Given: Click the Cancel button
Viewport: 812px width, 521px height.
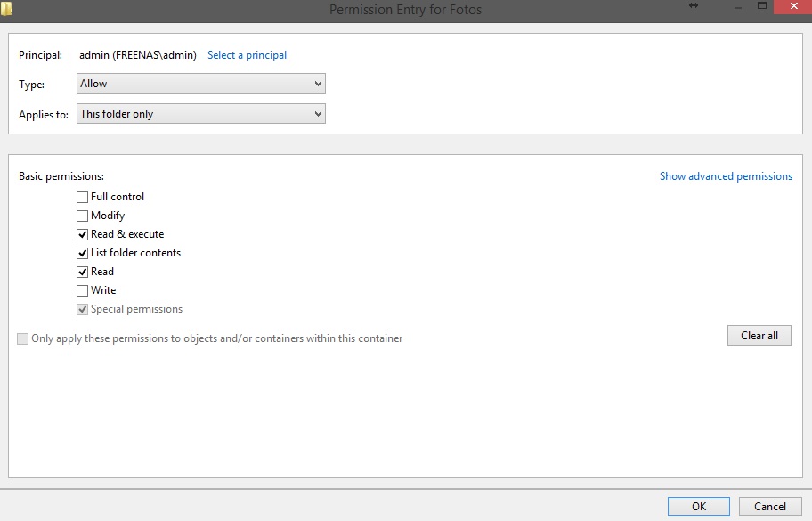Looking at the screenshot, I should click(770, 506).
